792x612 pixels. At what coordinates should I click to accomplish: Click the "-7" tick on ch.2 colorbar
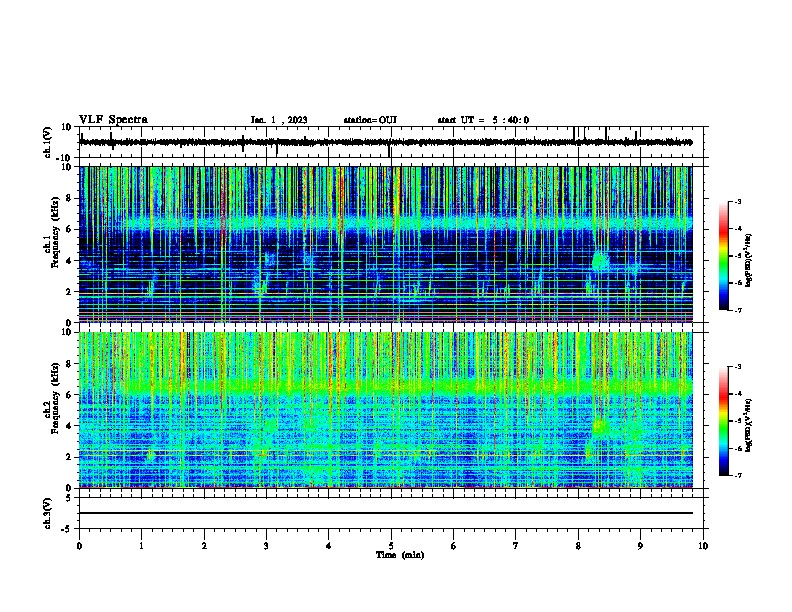pos(737,475)
